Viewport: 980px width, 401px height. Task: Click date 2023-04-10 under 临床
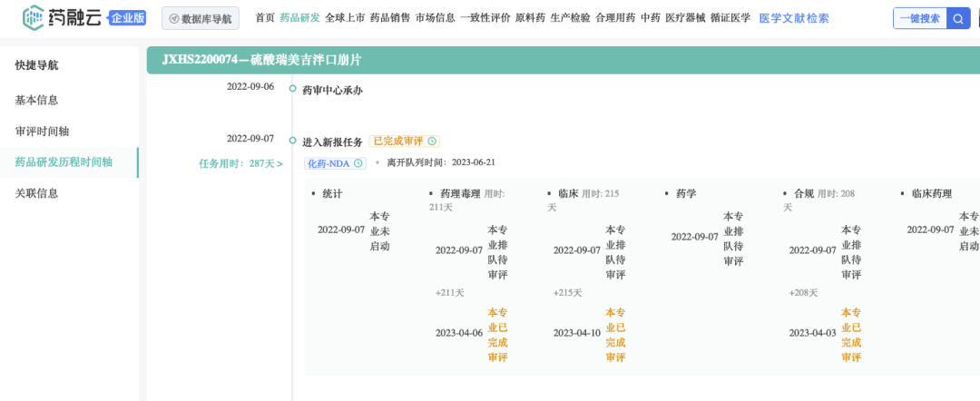tap(577, 333)
